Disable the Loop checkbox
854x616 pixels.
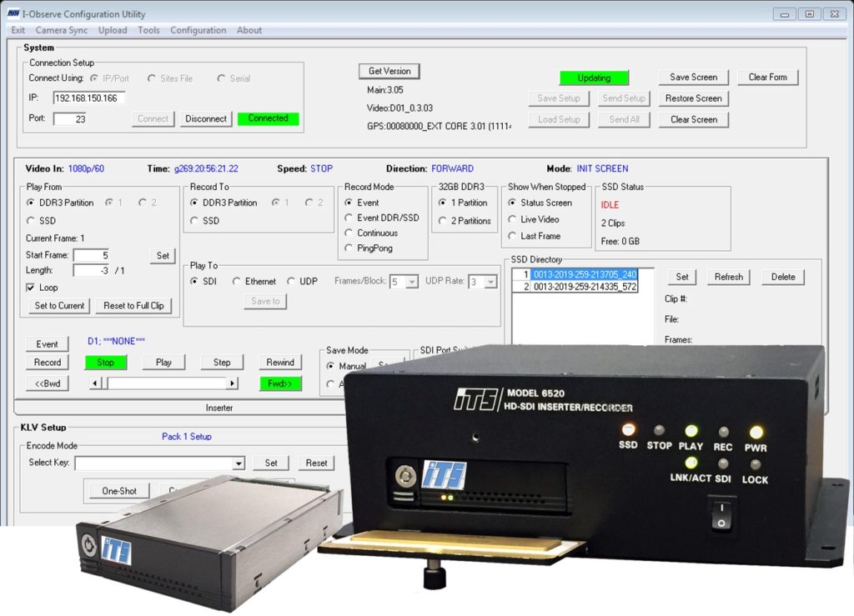[31, 285]
